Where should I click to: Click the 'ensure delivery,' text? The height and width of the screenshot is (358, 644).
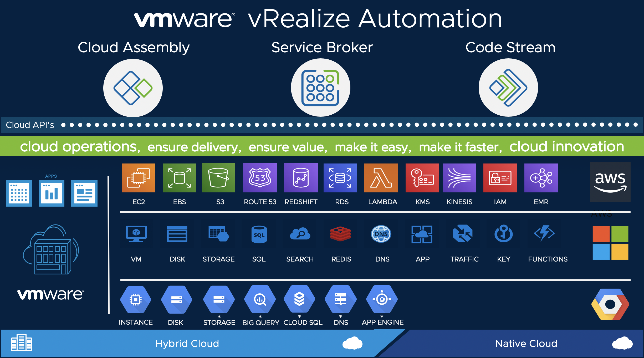pyautogui.click(x=195, y=147)
